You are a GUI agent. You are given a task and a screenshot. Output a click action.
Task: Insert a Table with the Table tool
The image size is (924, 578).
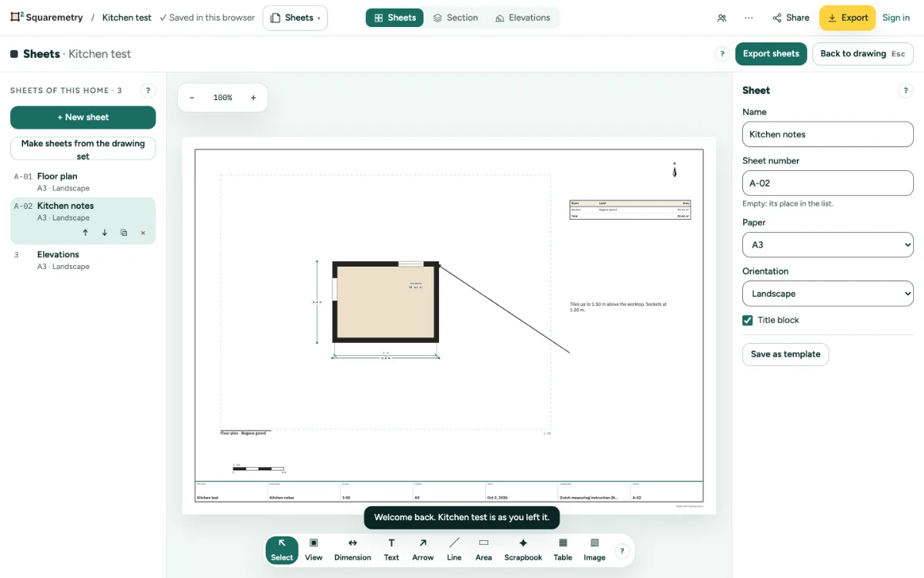(x=563, y=550)
